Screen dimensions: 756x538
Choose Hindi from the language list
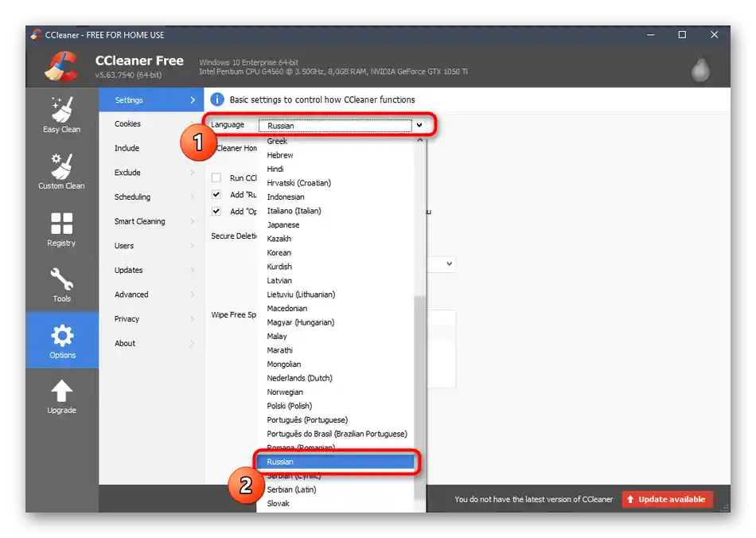(335, 170)
